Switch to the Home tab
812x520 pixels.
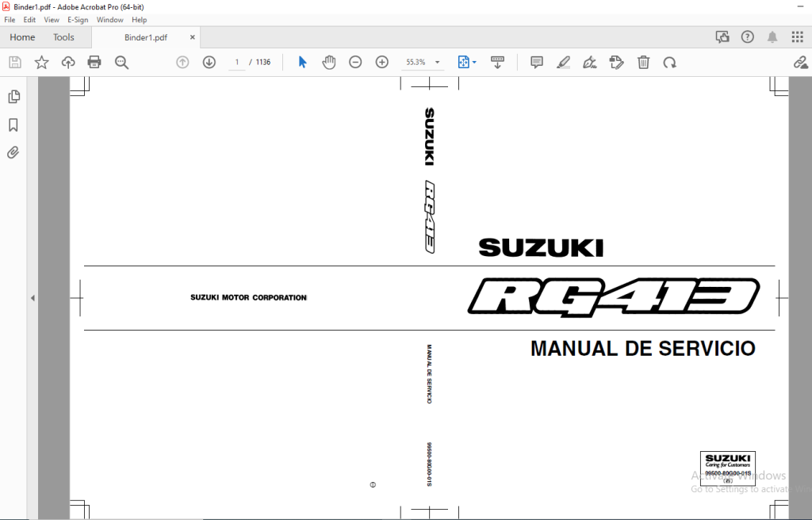pos(22,37)
